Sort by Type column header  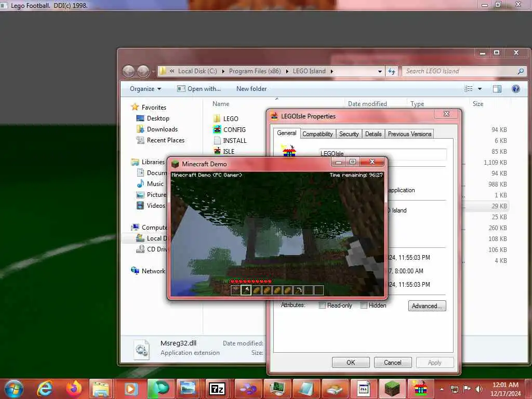pos(417,104)
